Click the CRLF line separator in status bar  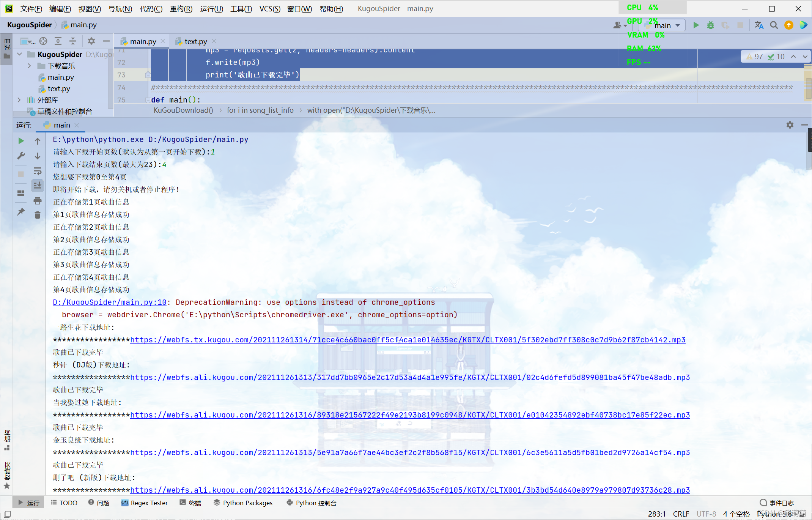click(681, 514)
